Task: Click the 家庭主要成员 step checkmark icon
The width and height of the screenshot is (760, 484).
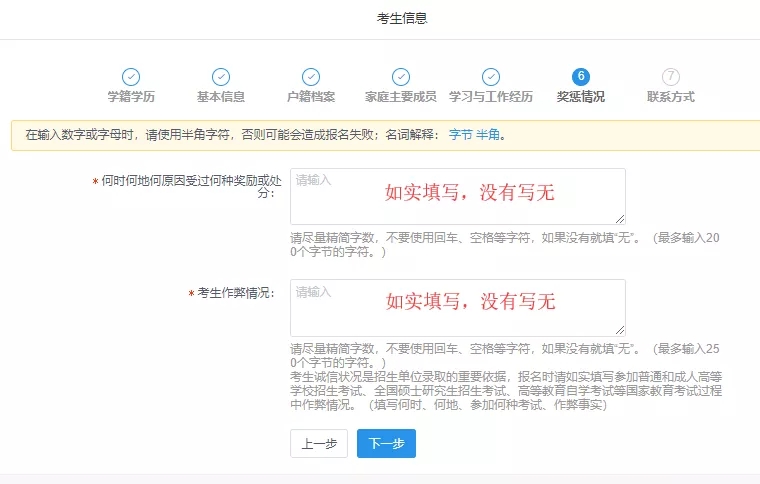Action: tap(401, 77)
